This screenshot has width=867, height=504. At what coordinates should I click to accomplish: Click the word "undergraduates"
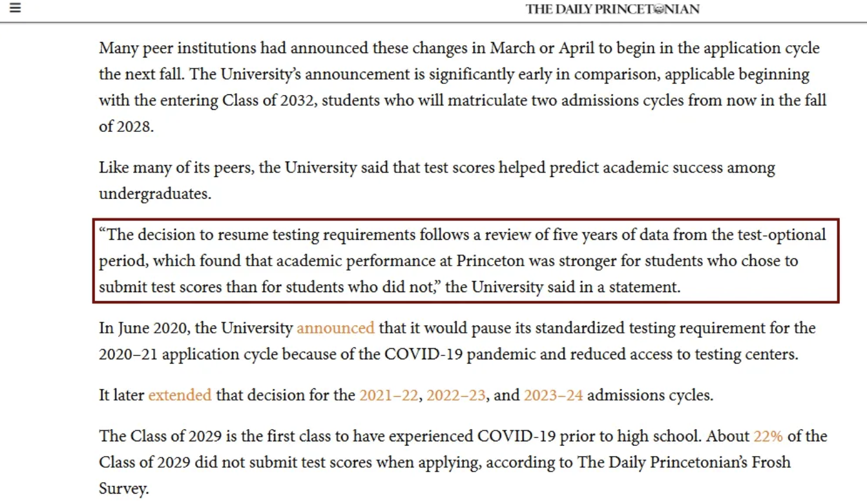click(x=155, y=194)
